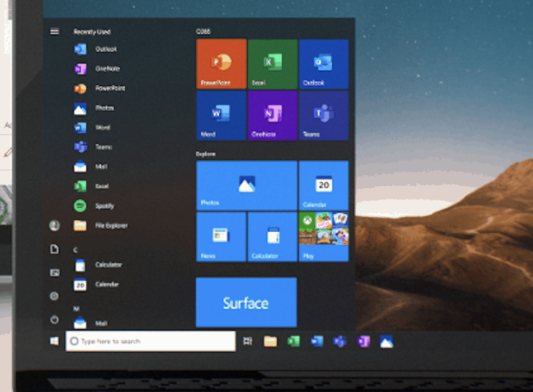Open Calculator under the C section
The height and width of the screenshot is (392, 533).
click(98, 265)
